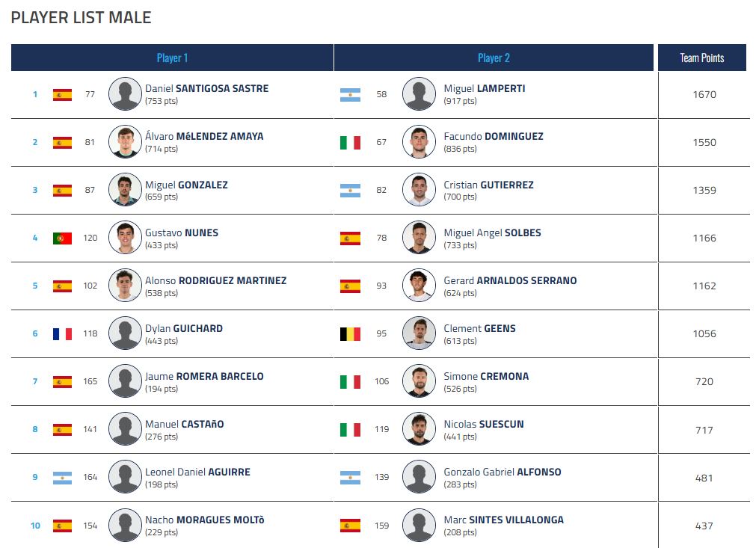
Task: Click placeholder avatar of Manuel Castaño
Action: click(x=125, y=429)
